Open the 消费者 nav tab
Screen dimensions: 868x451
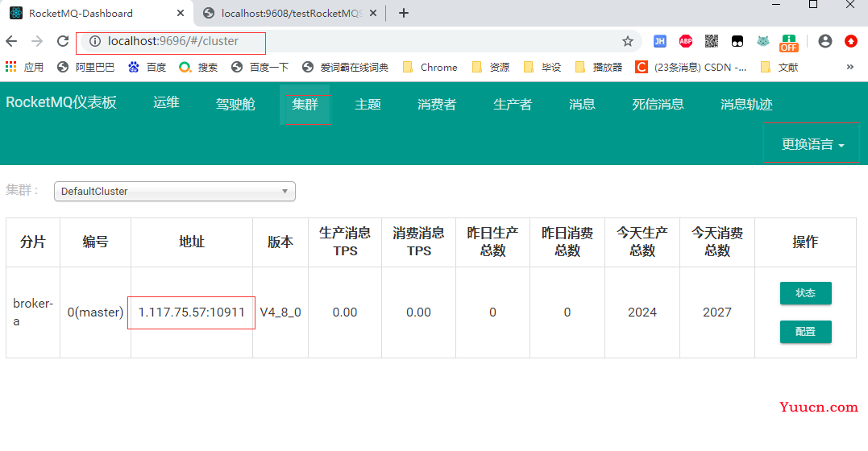437,104
